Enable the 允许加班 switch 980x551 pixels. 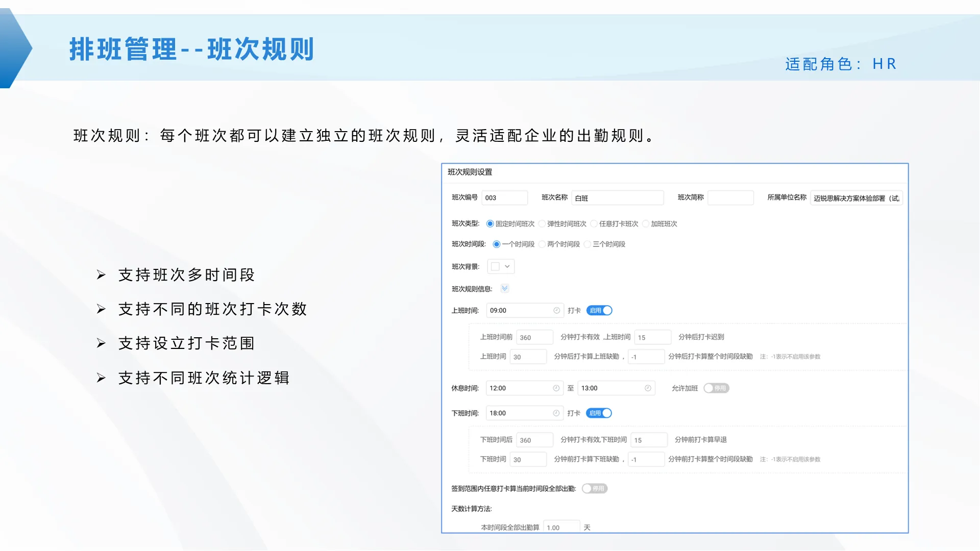pyautogui.click(x=716, y=388)
